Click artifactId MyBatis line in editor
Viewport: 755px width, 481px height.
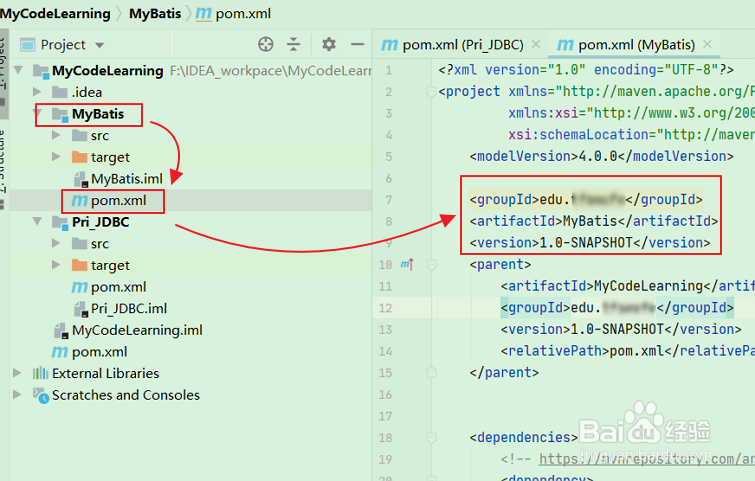click(594, 221)
